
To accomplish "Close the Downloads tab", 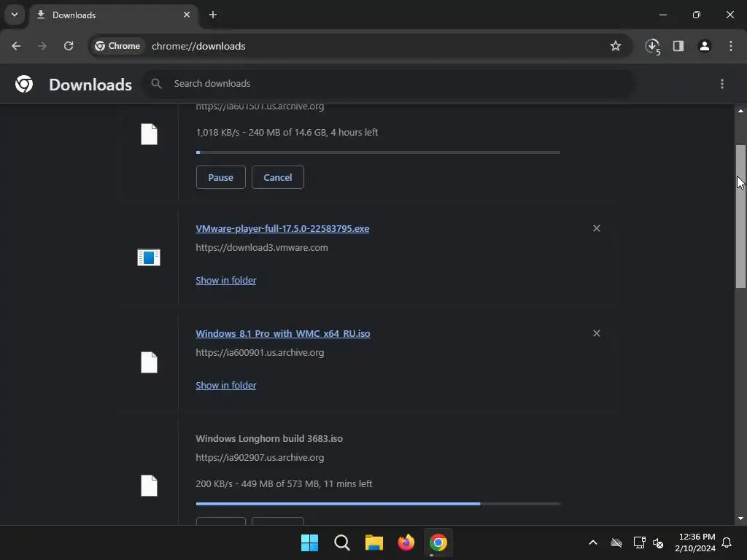I will tap(187, 15).
